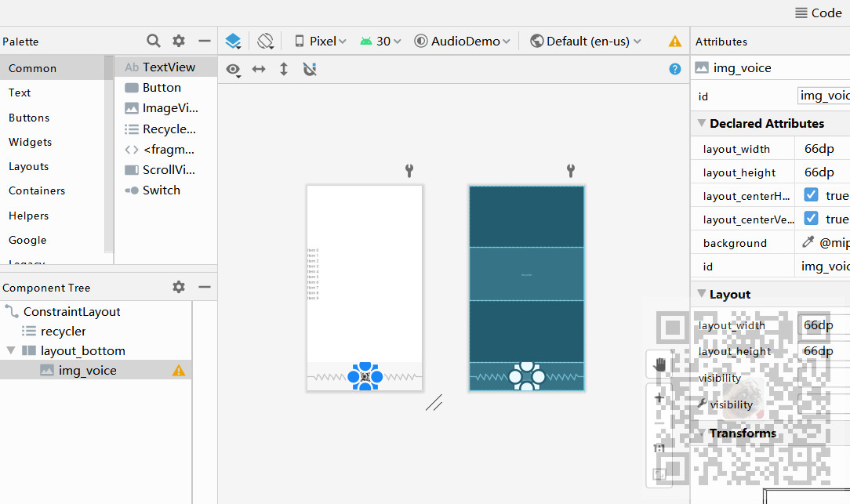Collapse the Declared Attributes section
This screenshot has width=850, height=504.
click(x=702, y=123)
